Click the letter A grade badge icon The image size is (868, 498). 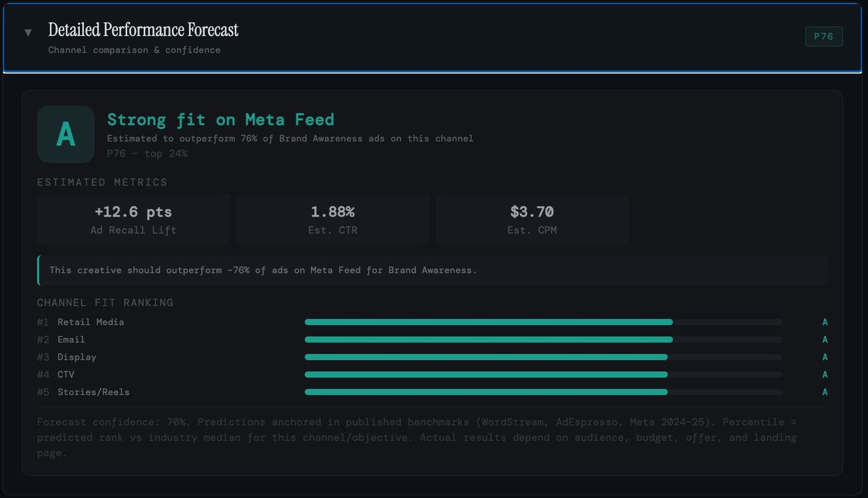click(65, 134)
